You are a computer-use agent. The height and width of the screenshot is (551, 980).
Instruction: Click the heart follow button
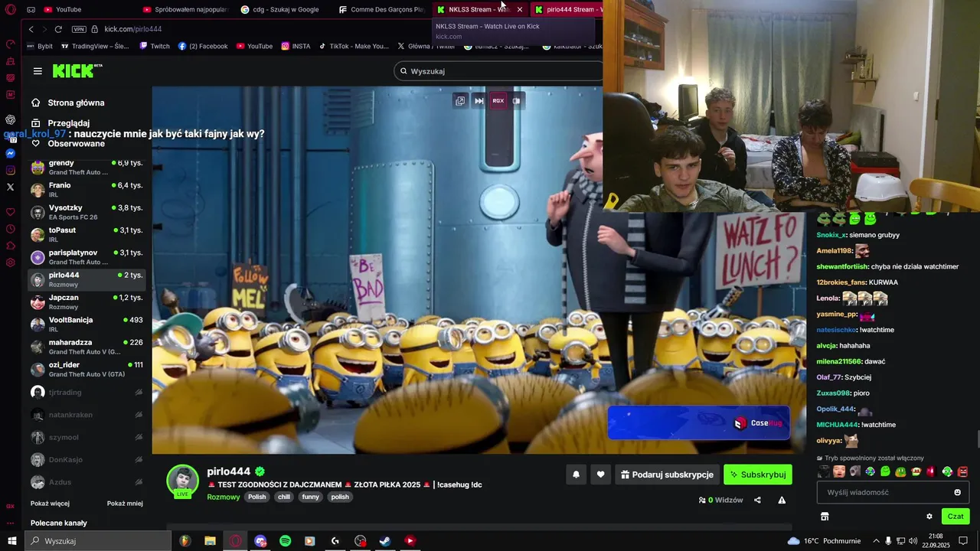tap(600, 474)
